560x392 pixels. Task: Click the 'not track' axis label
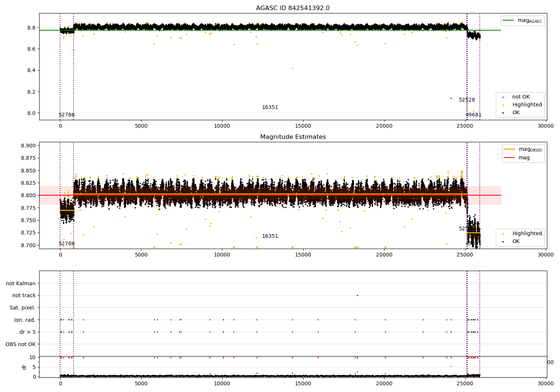24,295
